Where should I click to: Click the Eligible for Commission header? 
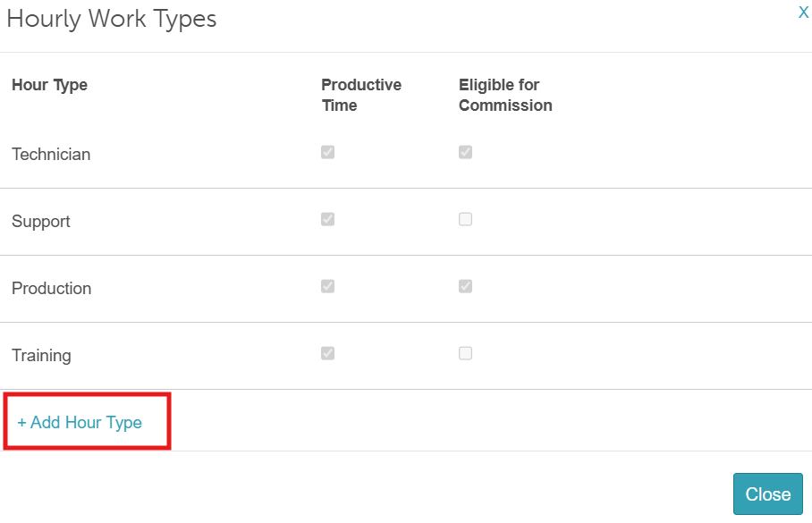point(505,95)
